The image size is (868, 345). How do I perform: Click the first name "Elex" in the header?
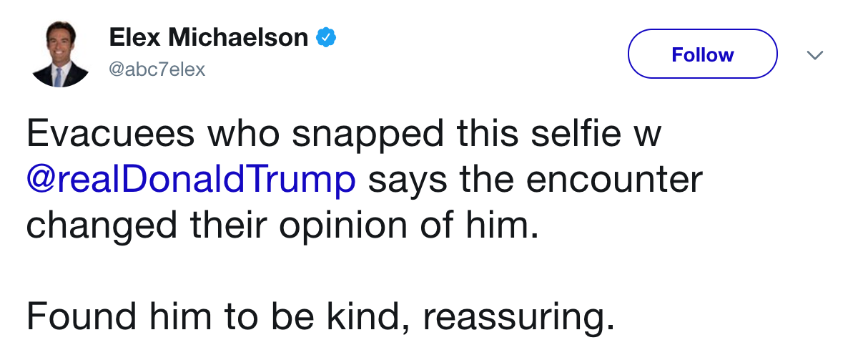[x=134, y=38]
